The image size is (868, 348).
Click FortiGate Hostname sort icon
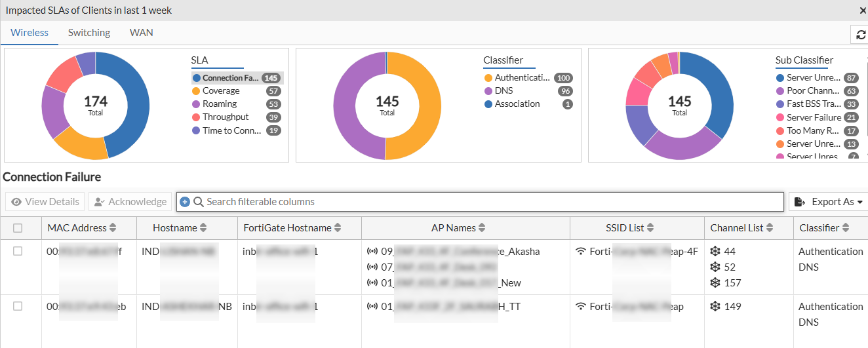[338, 228]
